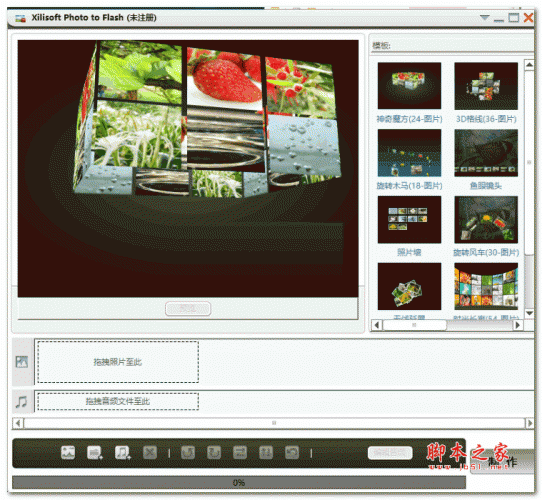Select the 旋转木马(18-图片) template thumbnail
The width and height of the screenshot is (542, 500).
[x=409, y=153]
